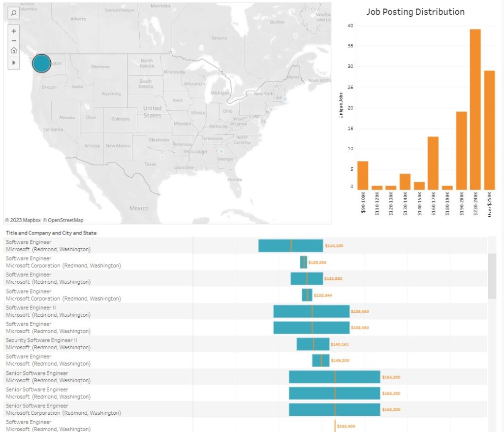
Task: Select the large Washington bubble on the map
Action: point(41,63)
